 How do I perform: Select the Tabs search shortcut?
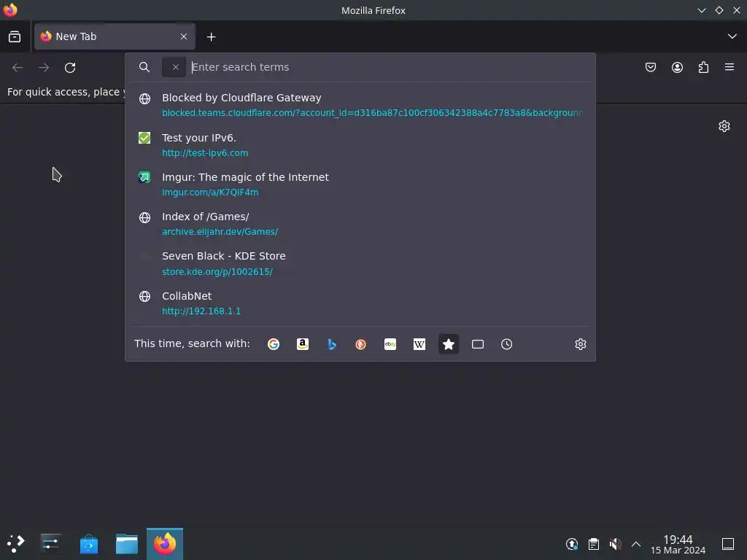click(x=477, y=344)
